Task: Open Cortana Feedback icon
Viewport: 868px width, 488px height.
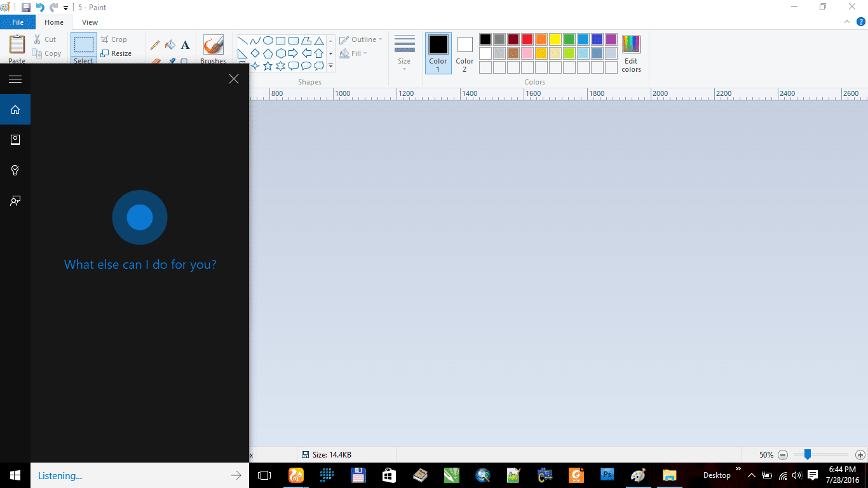Action: tap(15, 201)
